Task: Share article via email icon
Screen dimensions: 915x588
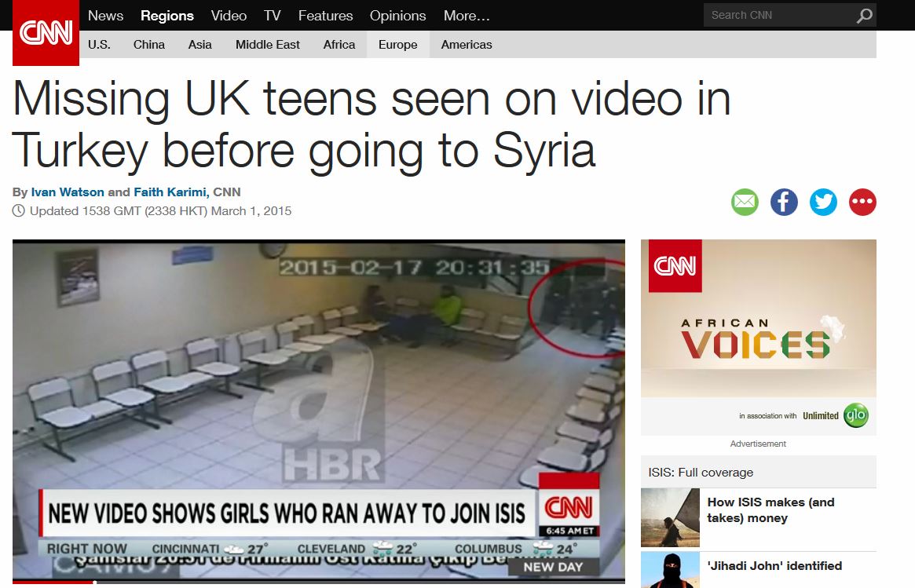Action: click(745, 203)
